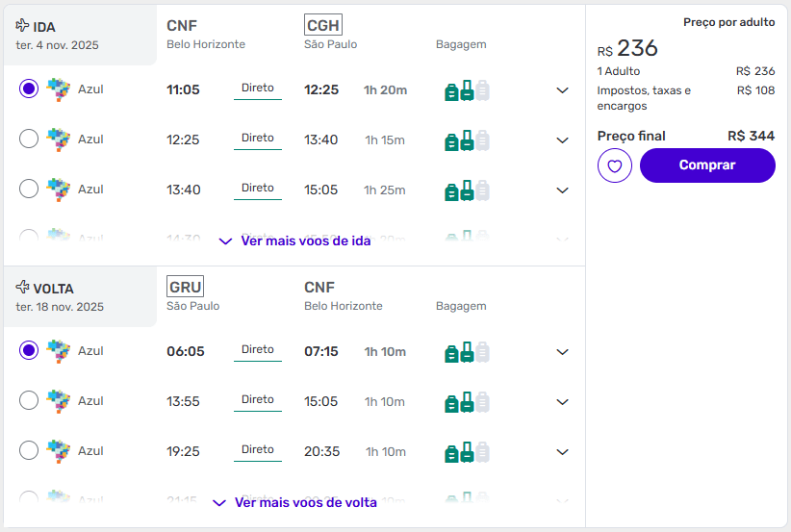Click the CGH airport code box
This screenshot has height=532, width=791.
323,25
